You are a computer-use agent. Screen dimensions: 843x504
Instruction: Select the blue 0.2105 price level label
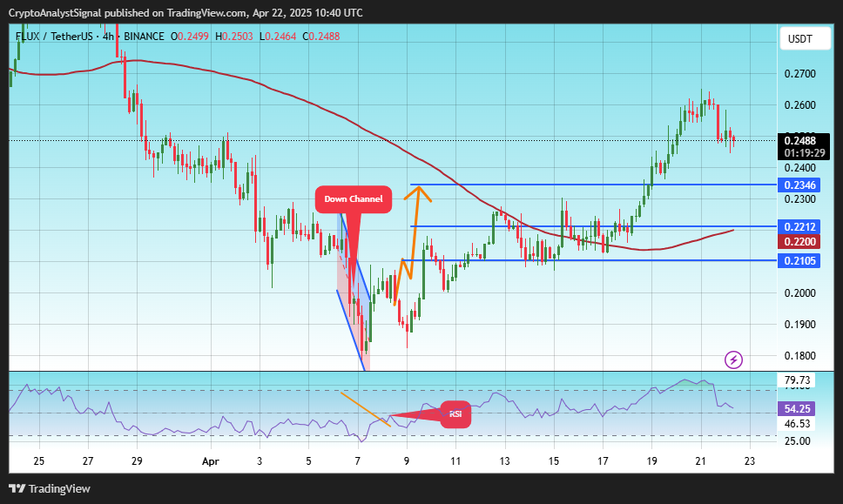click(x=799, y=261)
